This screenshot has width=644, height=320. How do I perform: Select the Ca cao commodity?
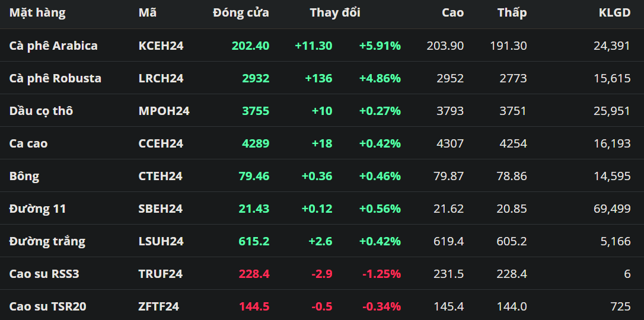tap(28, 143)
